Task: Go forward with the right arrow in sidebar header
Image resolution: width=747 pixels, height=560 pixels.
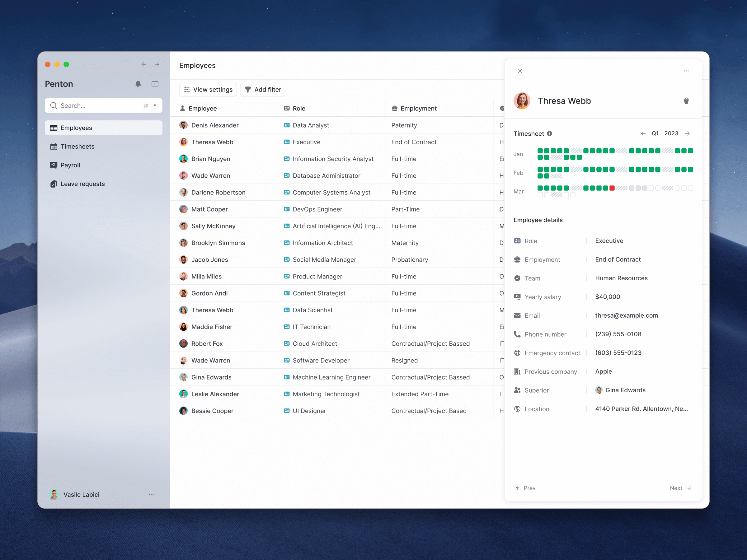Action: (x=157, y=64)
